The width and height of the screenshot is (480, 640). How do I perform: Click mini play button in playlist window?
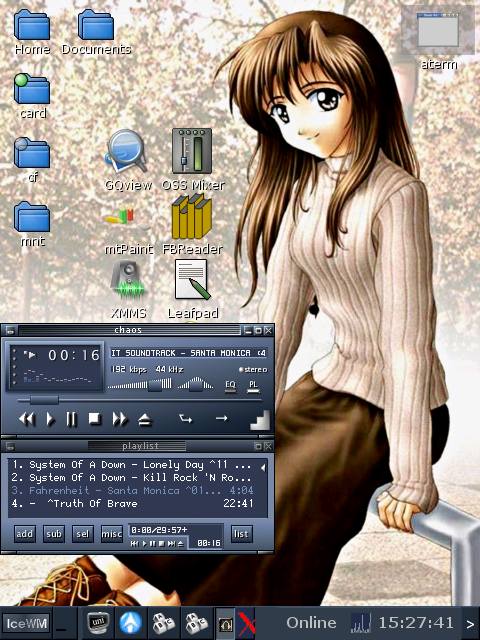click(x=144, y=544)
